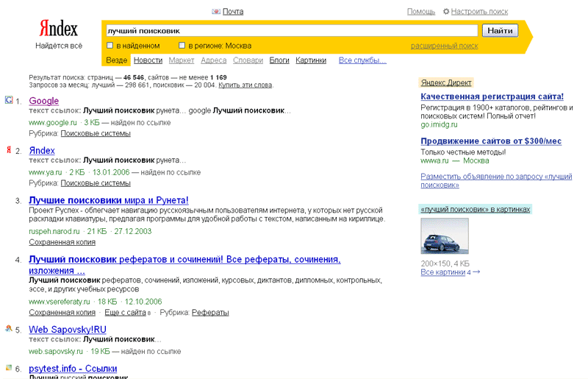The width and height of the screenshot is (588, 379).
Task: Switch to the Словари tab
Action: click(x=248, y=60)
